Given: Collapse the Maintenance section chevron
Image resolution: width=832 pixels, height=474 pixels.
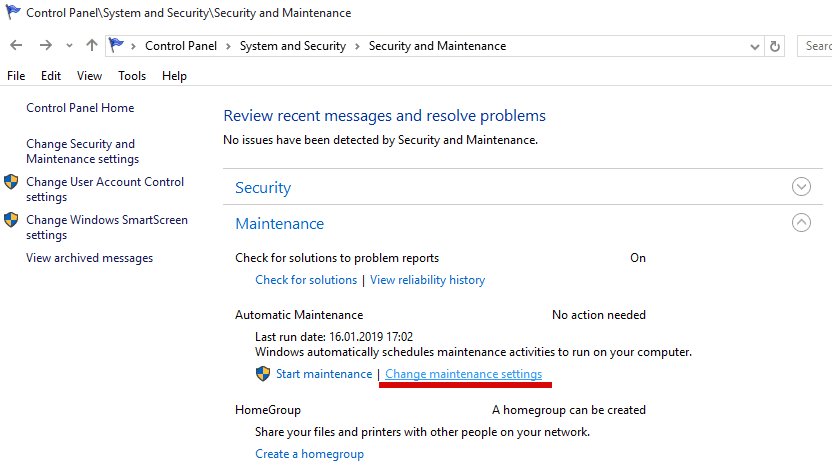Looking at the screenshot, I should coord(801,223).
